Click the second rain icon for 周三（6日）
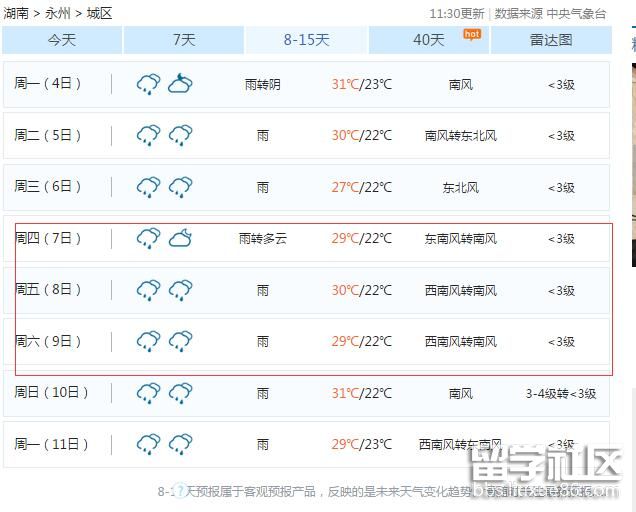 tap(180, 187)
